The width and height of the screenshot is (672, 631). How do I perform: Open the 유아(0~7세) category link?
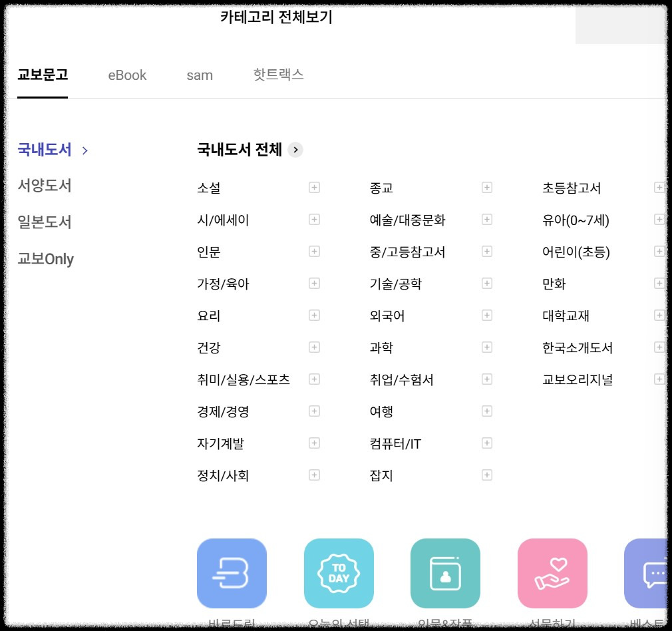pyautogui.click(x=576, y=220)
